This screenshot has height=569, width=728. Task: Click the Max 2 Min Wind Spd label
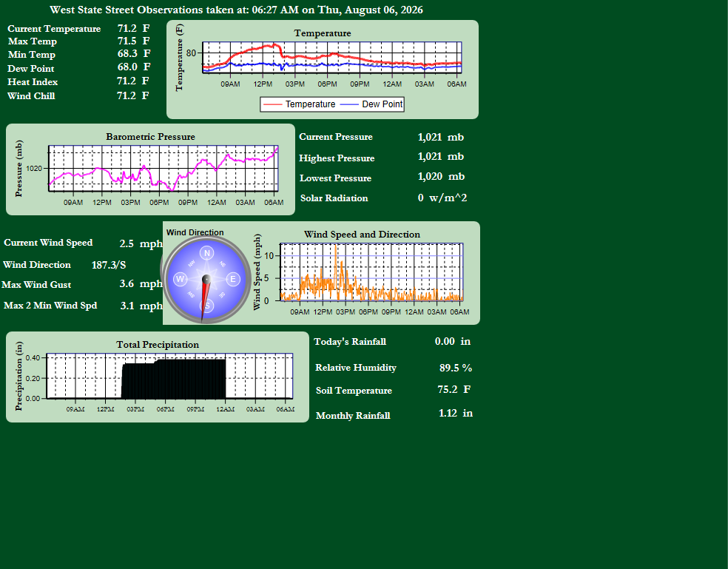[x=50, y=306]
